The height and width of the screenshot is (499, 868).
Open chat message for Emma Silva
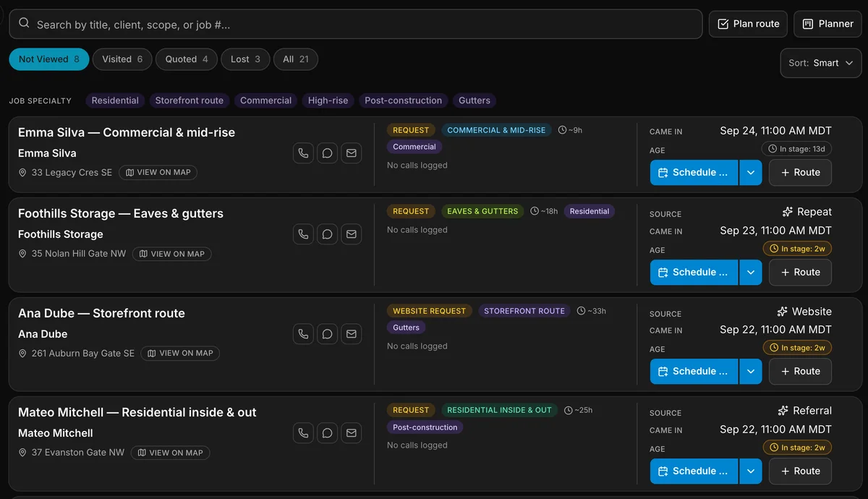tap(328, 153)
